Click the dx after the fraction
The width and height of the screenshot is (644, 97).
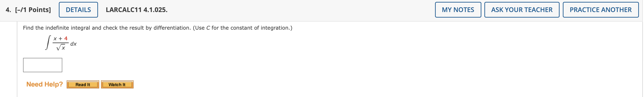point(74,44)
